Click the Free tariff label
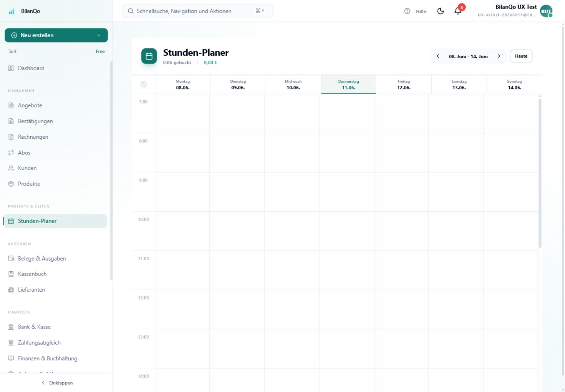 point(100,51)
